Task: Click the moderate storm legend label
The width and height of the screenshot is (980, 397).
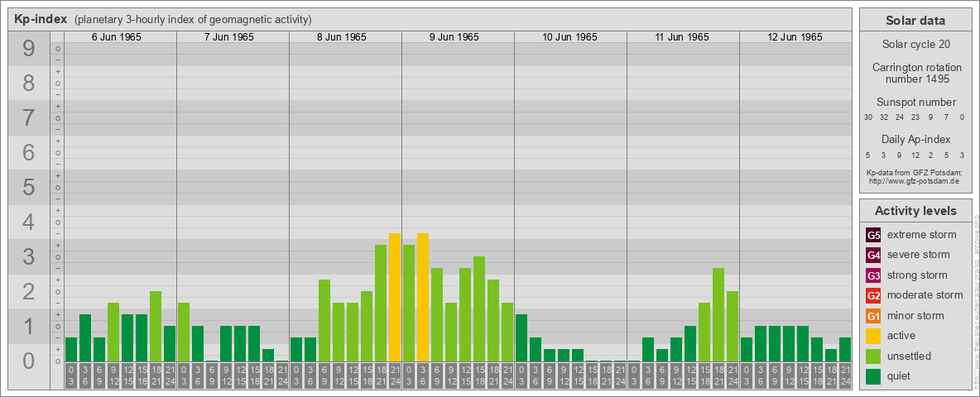Action: (x=925, y=295)
